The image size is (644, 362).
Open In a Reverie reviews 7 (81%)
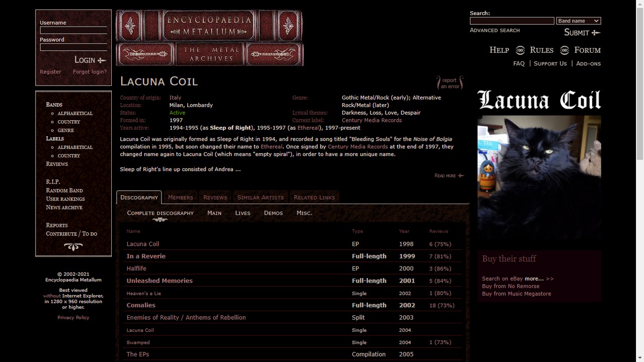[440, 256]
